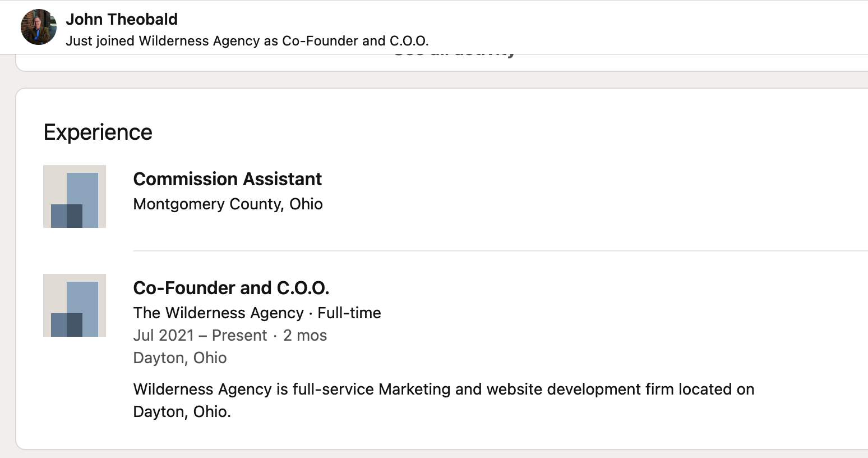The image size is (868, 458).
Task: Select the bold Co-Founder and C.O.O. job title
Action: [x=231, y=288]
